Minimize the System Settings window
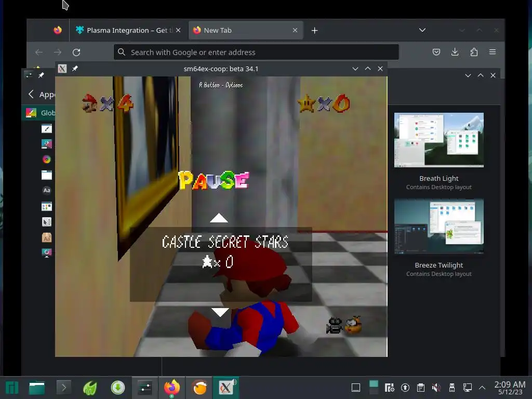 (x=468, y=75)
